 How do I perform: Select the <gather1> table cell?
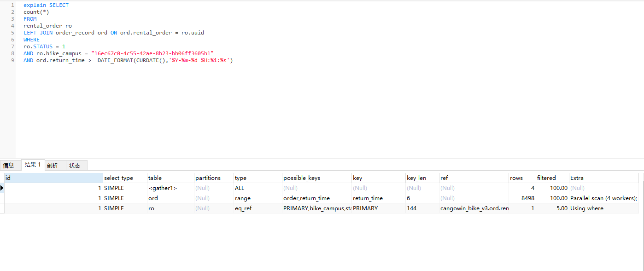(163, 188)
